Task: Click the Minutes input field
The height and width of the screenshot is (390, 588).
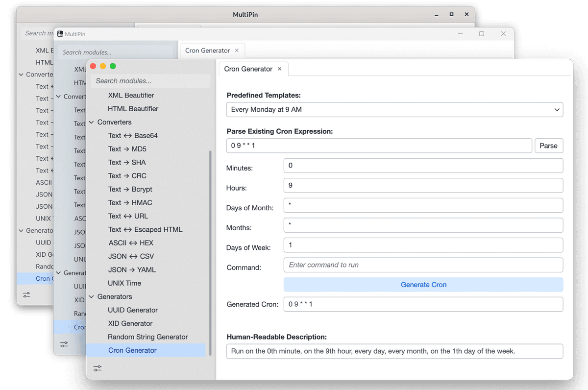Action: point(423,166)
